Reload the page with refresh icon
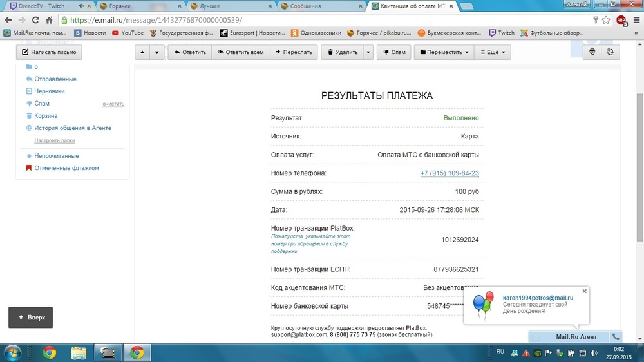Image resolution: width=644 pixels, height=362 pixels. 35,20
